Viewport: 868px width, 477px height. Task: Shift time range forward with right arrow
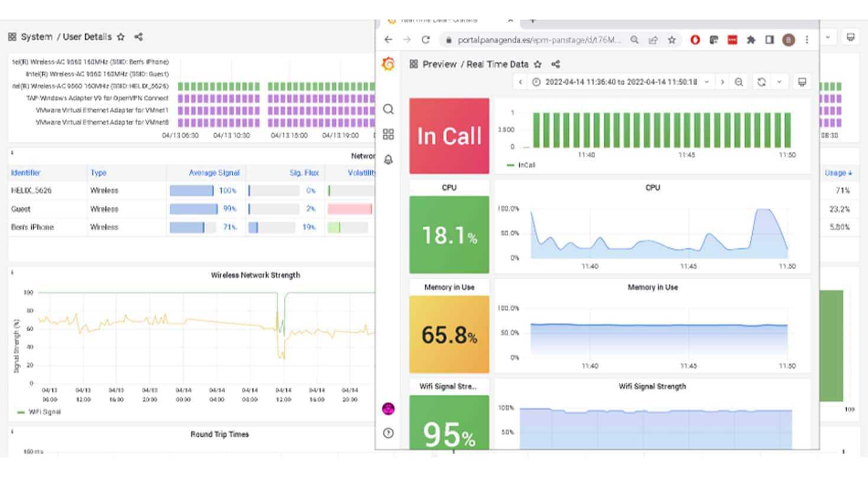click(x=722, y=82)
